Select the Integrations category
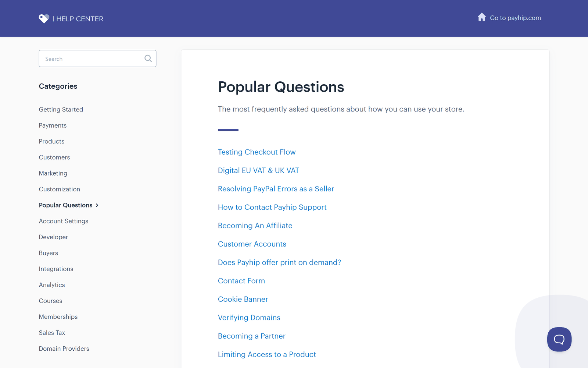Image resolution: width=588 pixels, height=368 pixels. tap(56, 269)
